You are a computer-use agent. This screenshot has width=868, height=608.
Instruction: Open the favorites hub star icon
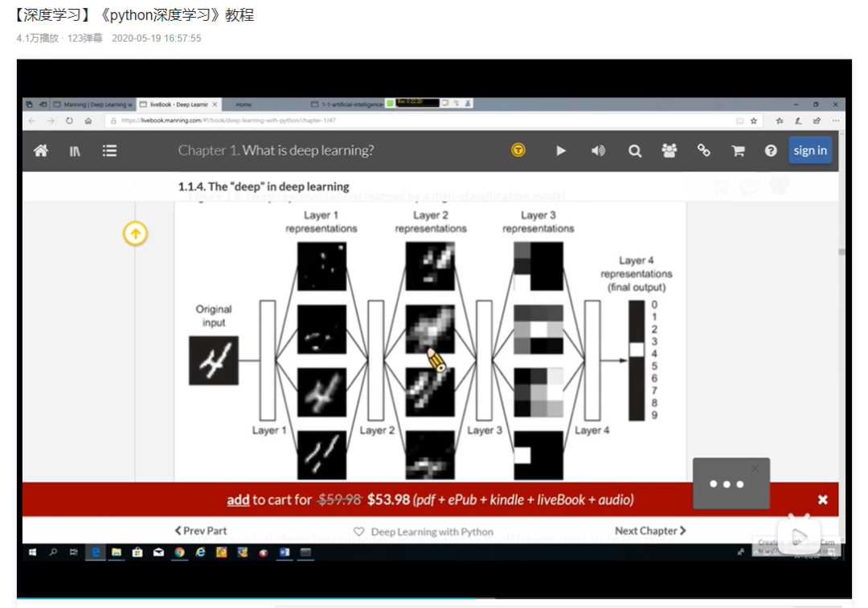(x=780, y=121)
